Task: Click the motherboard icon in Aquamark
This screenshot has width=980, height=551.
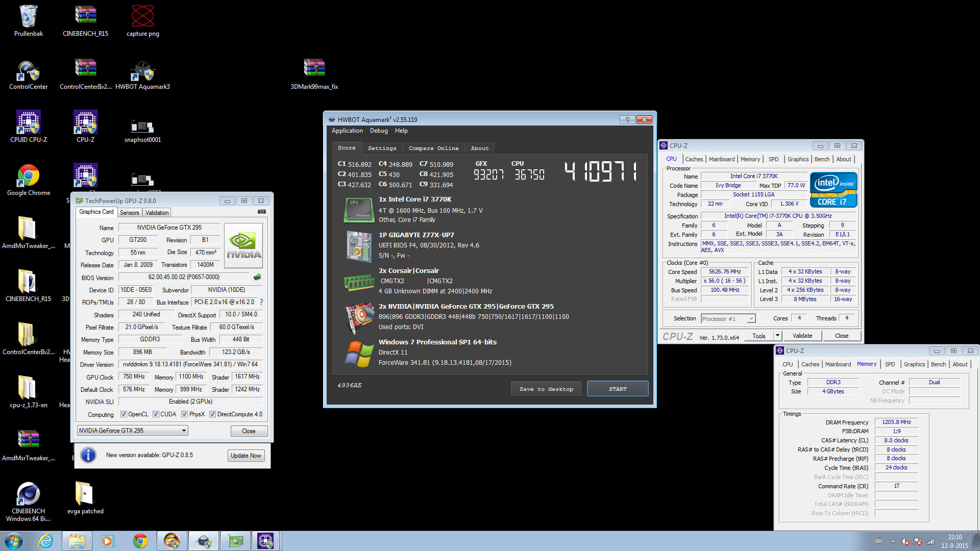Action: (x=359, y=246)
